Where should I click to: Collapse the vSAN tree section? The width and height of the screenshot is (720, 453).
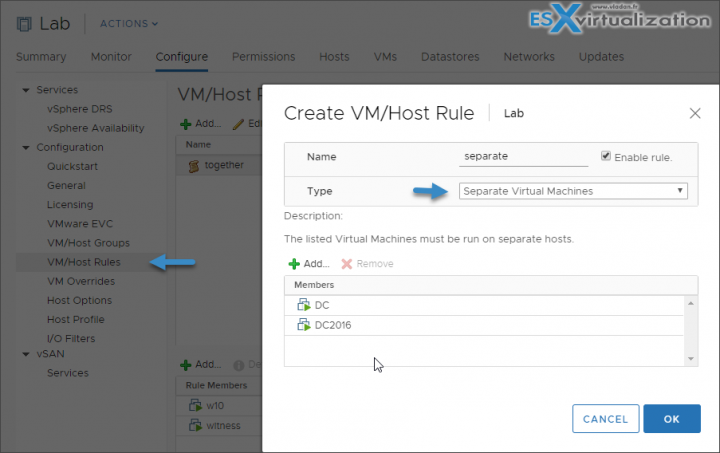pos(26,354)
